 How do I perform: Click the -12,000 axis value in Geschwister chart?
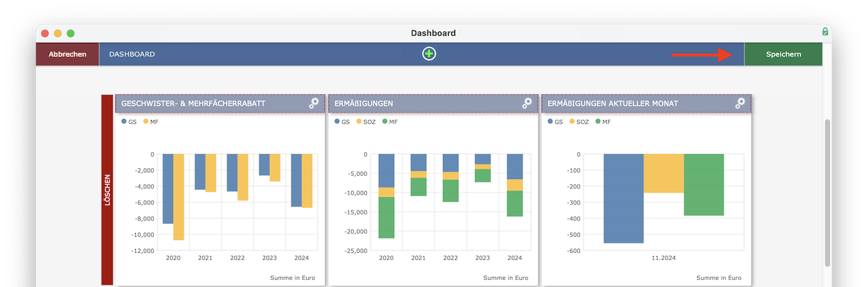click(x=143, y=250)
